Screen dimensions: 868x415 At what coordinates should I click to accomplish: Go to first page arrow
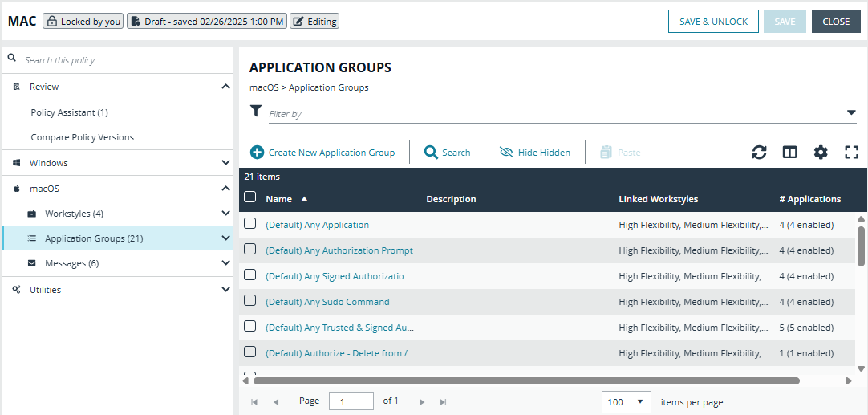(x=254, y=402)
